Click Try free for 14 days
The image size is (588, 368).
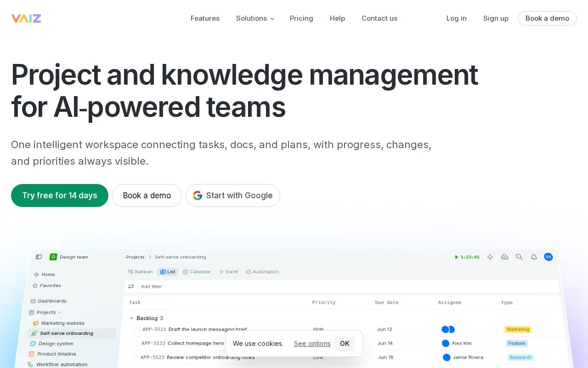(x=60, y=195)
